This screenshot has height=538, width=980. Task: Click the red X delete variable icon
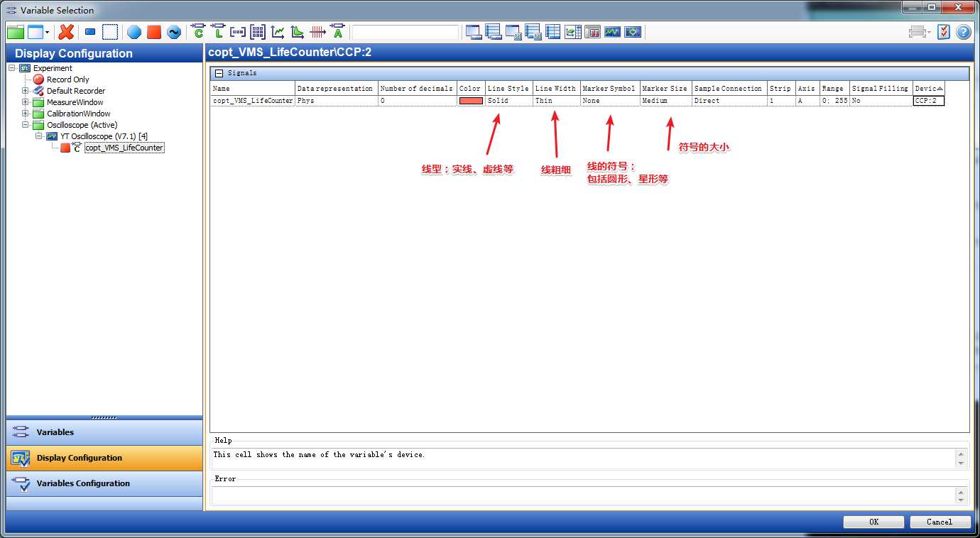pyautogui.click(x=65, y=31)
